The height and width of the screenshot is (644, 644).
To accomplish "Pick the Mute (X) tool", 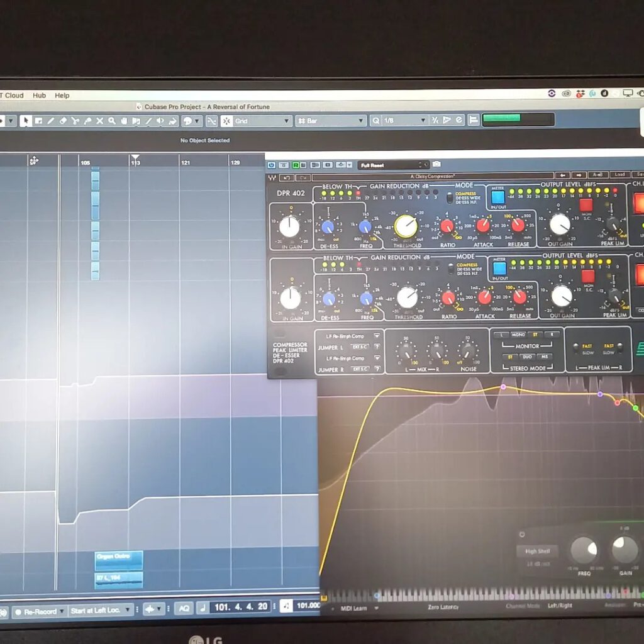I will 99,121.
